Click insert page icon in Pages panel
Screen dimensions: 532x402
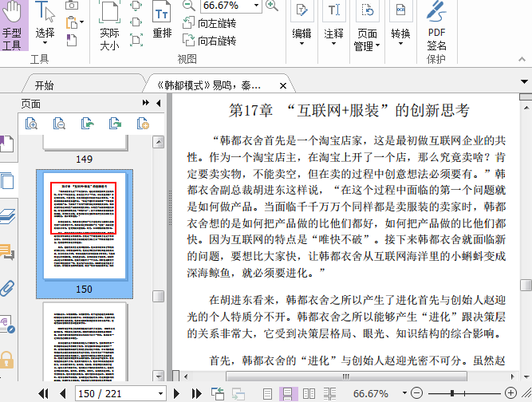click(x=143, y=124)
